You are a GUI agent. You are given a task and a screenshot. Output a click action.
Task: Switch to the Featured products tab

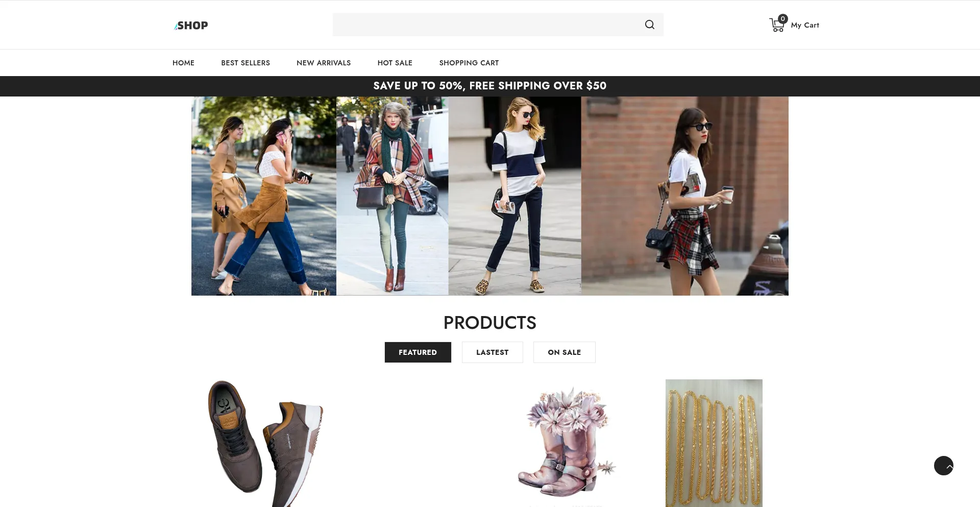(418, 352)
